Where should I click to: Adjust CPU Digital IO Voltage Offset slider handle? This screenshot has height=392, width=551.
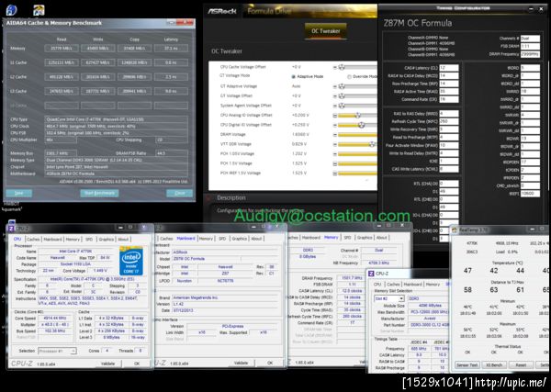(361, 125)
